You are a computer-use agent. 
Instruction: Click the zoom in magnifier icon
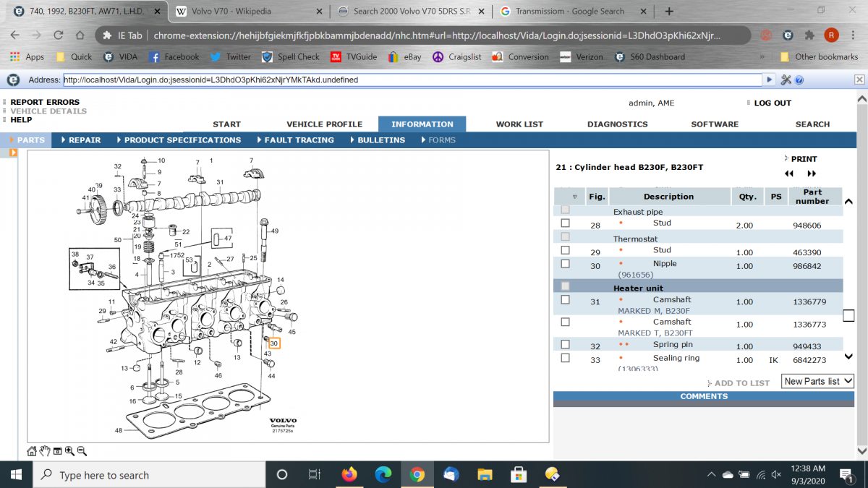[69, 451]
